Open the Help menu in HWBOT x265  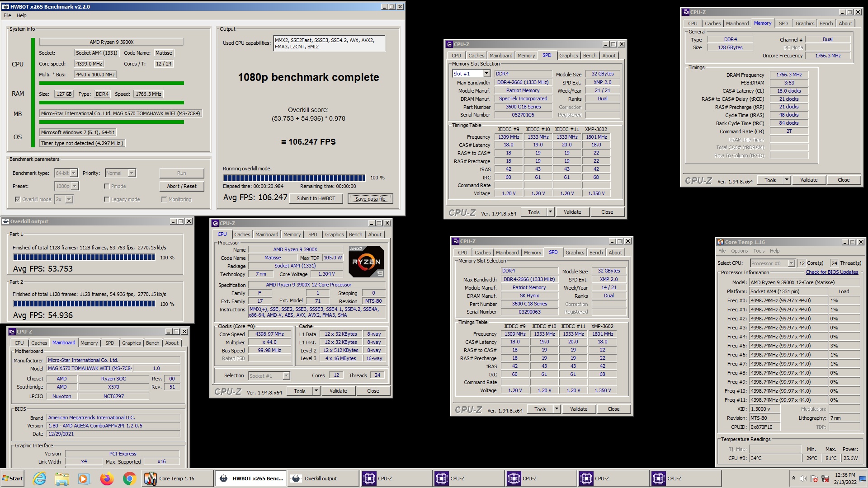coord(22,15)
